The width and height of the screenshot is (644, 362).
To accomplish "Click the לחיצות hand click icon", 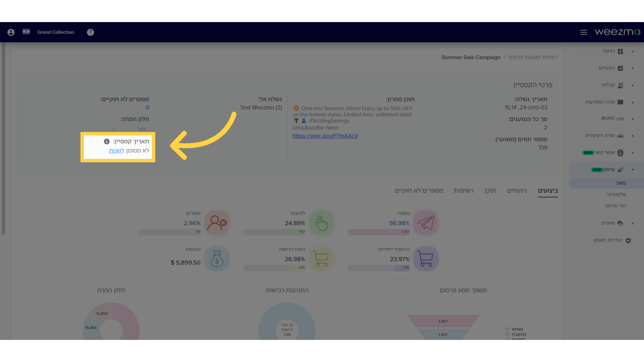I will (x=321, y=223).
